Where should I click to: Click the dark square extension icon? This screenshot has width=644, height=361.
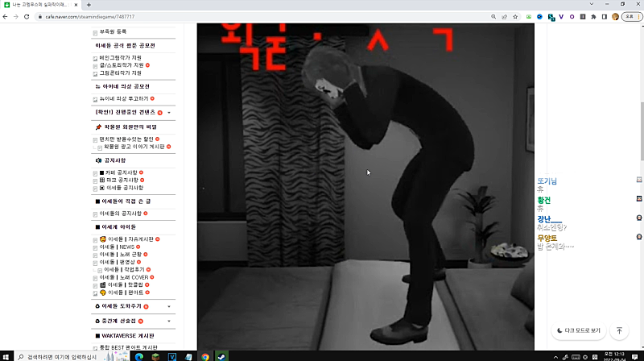coord(583,17)
